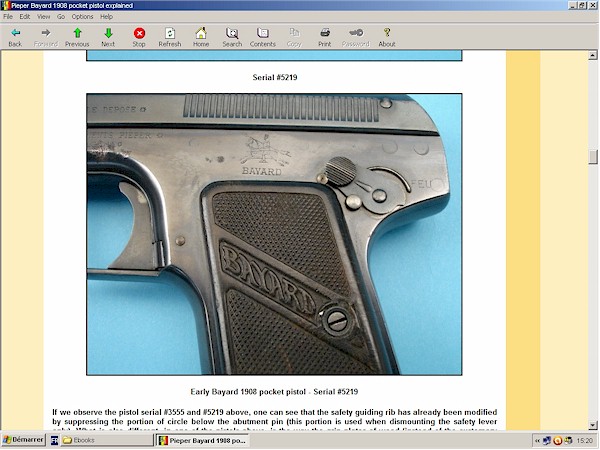
Task: Click the vertical scrollbar up arrow
Action: 593,55
